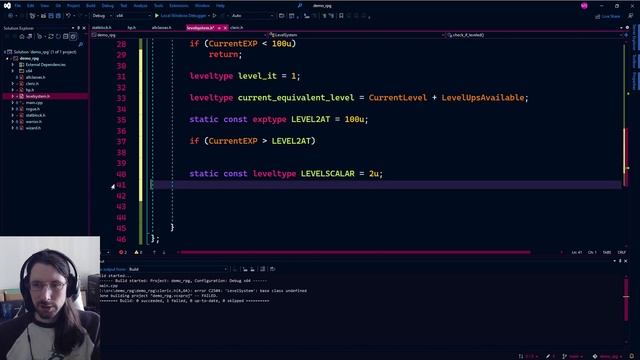Click the Live Share button
The height and width of the screenshot is (360, 640).
(607, 16)
